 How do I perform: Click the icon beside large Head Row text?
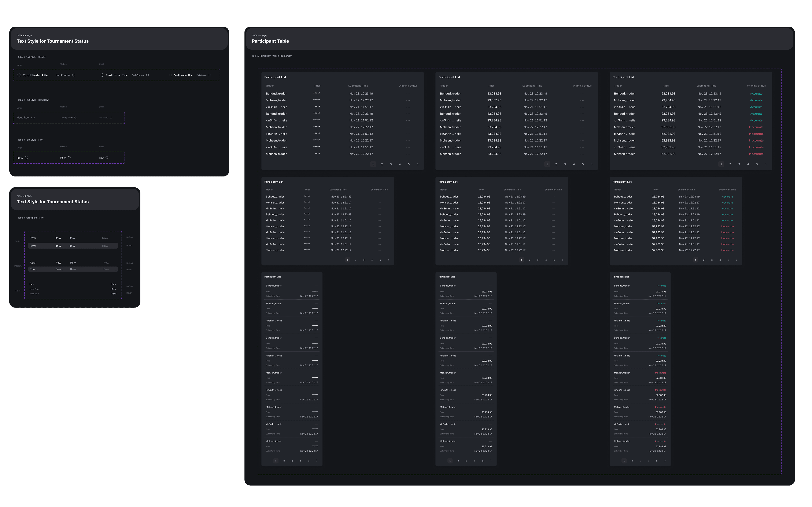point(33,117)
